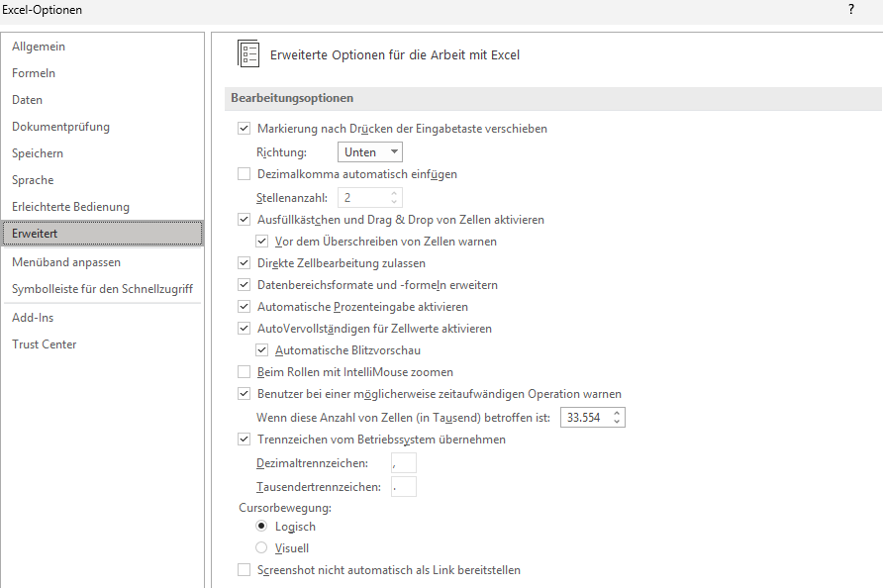Increase the cell count with the up arrow
The image size is (883, 588).
pyautogui.click(x=617, y=413)
